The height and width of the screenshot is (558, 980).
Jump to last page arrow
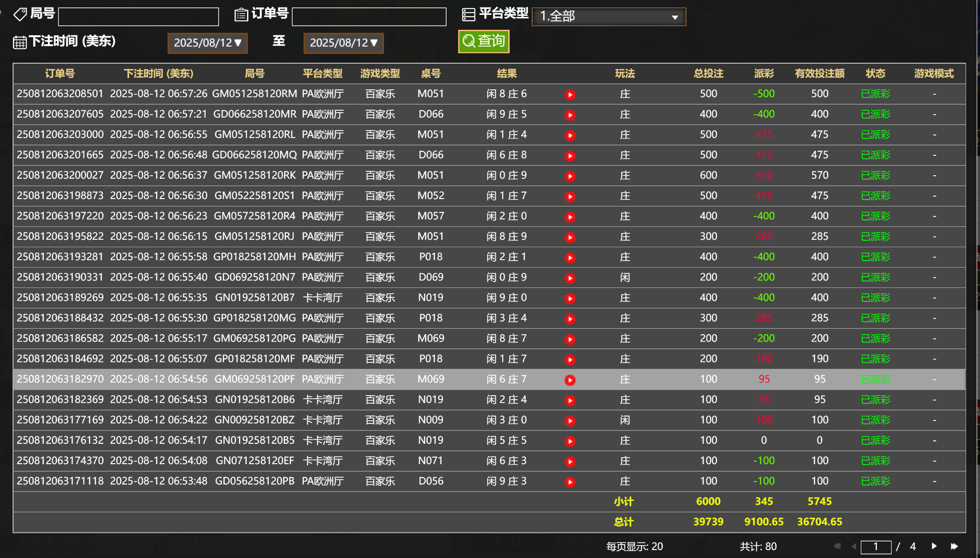[x=954, y=546]
